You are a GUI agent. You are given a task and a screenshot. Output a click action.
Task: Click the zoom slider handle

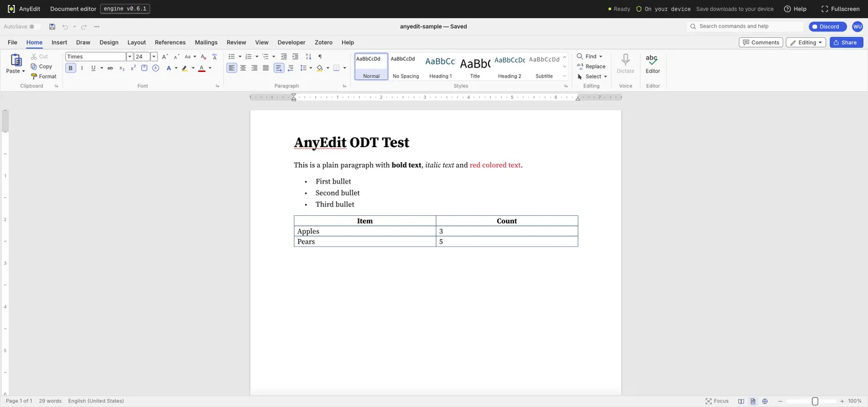click(815, 401)
